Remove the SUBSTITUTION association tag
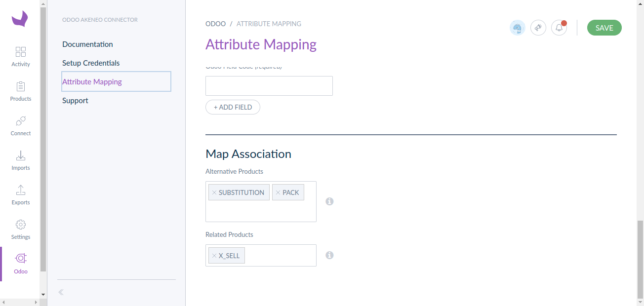Screen dimensions: 644x306 pyautogui.click(x=214, y=192)
